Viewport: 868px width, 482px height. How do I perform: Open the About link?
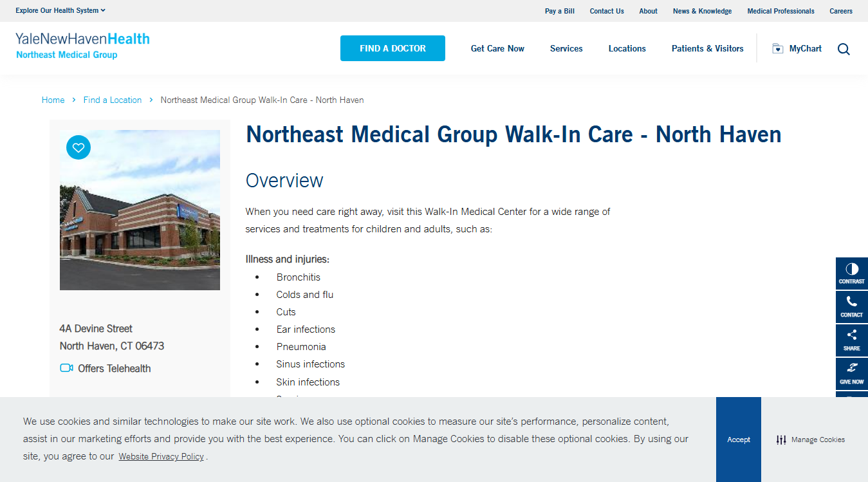point(649,11)
